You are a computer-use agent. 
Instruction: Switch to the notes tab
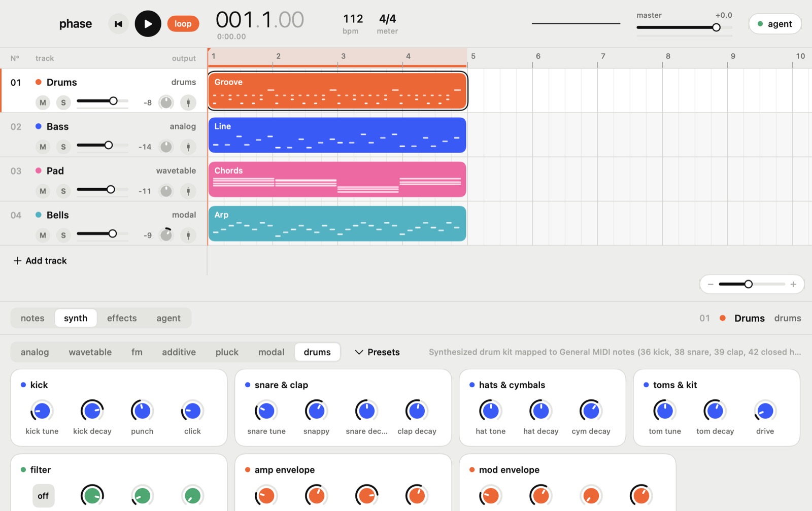(32, 318)
